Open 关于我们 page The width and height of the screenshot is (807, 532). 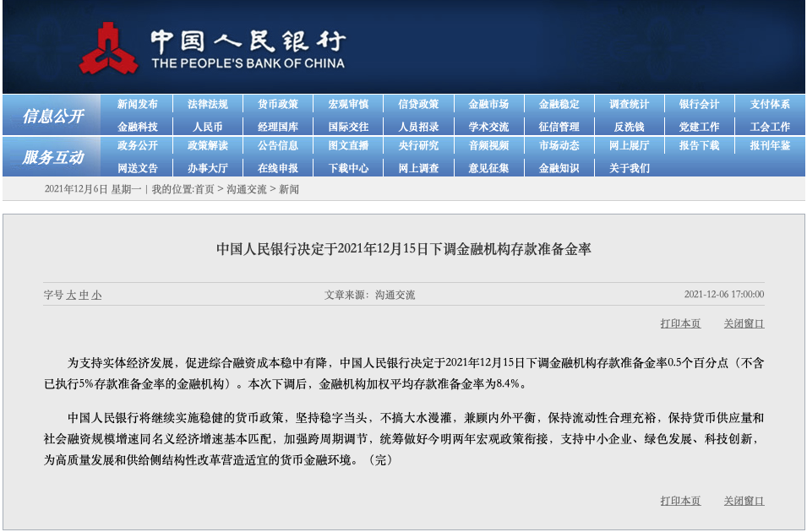point(629,168)
